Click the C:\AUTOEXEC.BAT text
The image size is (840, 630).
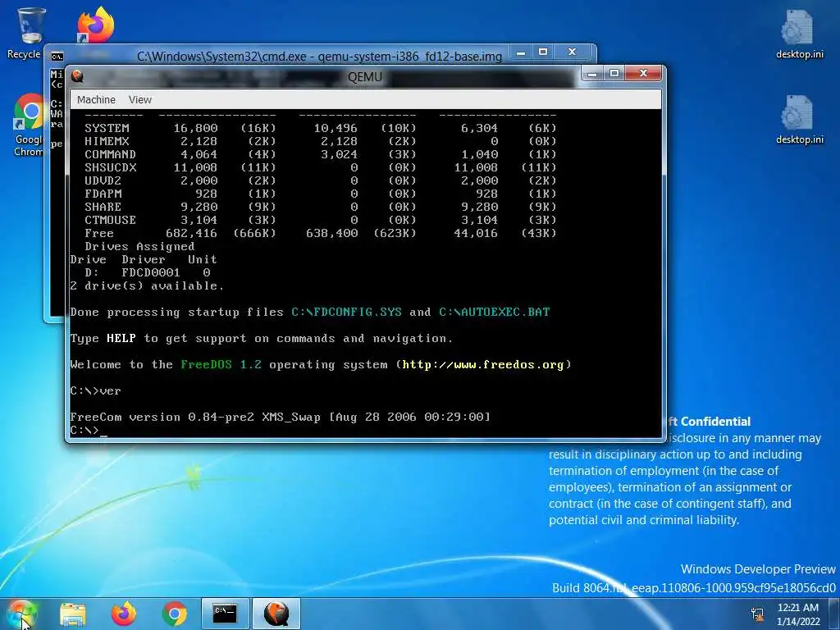click(x=495, y=313)
